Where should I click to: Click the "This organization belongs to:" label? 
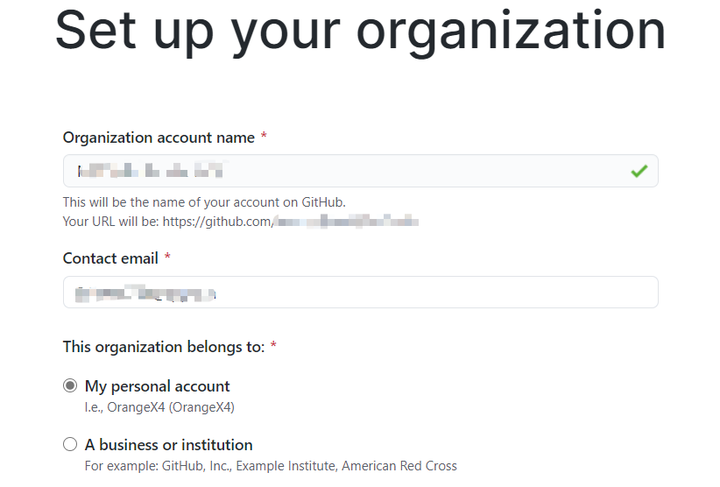(x=163, y=347)
